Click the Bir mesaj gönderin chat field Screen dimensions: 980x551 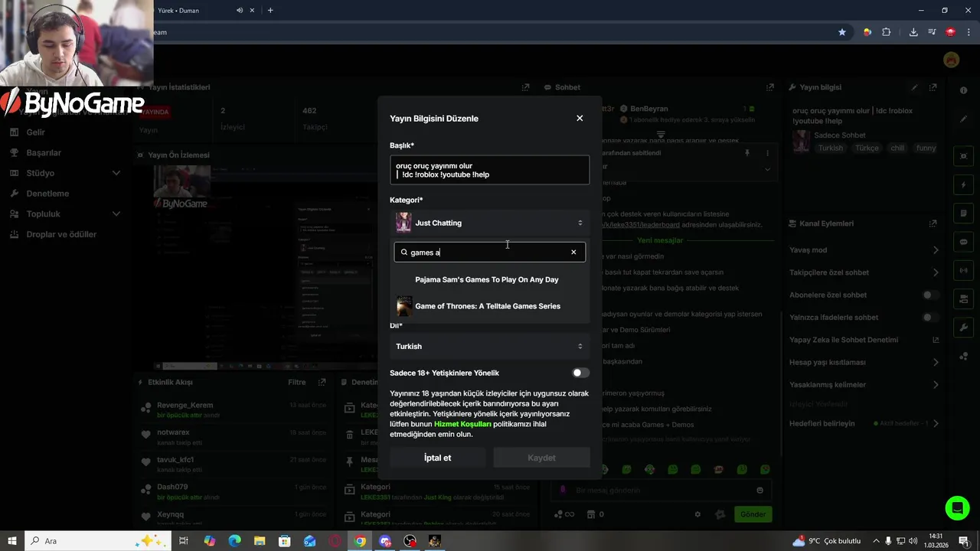pyautogui.click(x=660, y=490)
